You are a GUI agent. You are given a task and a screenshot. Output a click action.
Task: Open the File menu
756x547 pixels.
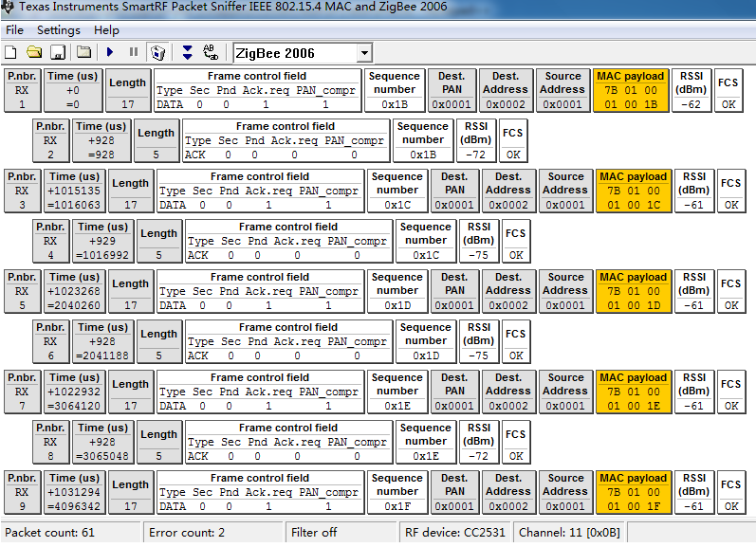pos(14,30)
